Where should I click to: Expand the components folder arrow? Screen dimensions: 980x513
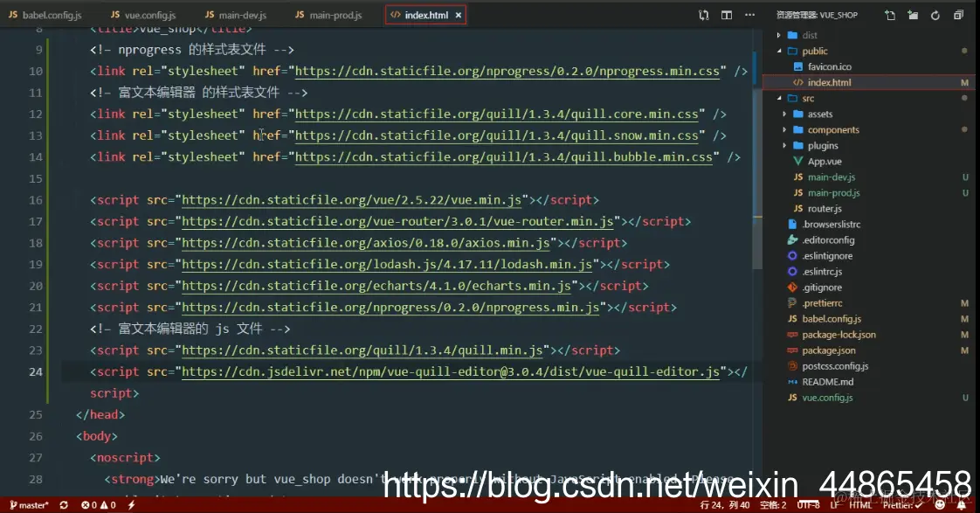click(784, 129)
